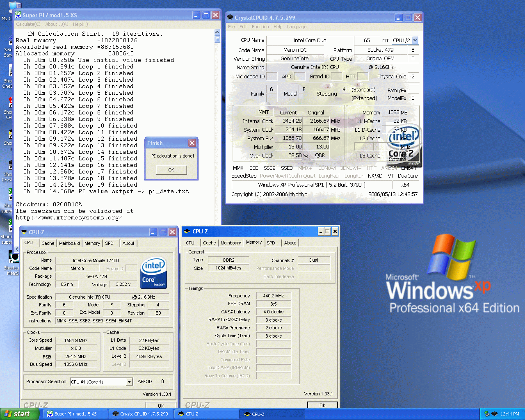Open the Windows Start menu
Viewport: 525px width, 420px height.
coord(20,414)
